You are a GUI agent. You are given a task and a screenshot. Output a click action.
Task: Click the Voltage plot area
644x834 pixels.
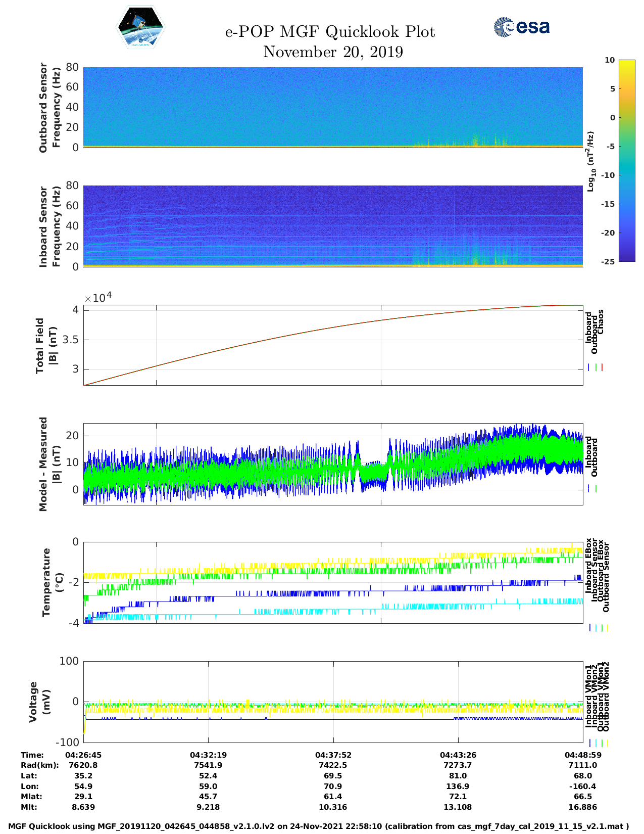point(333,702)
